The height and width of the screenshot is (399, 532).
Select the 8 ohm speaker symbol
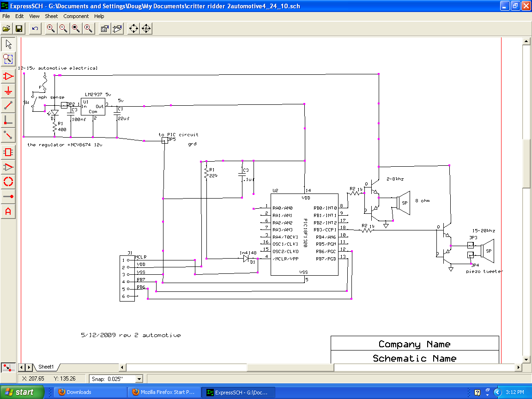coord(404,203)
